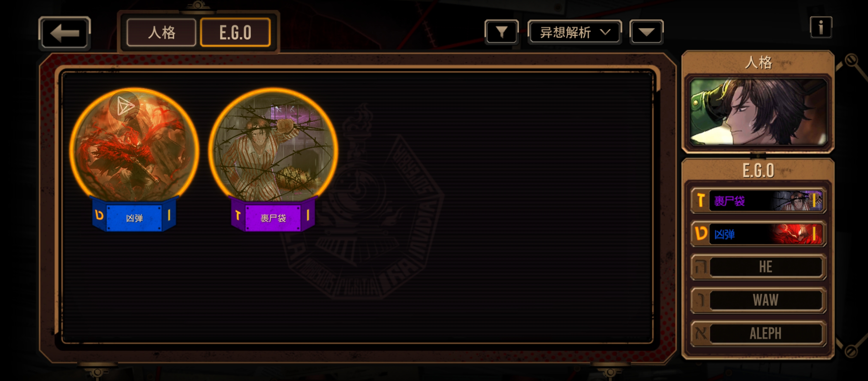Switch to the 人格 tab
Screen dimensions: 868x381
point(161,32)
